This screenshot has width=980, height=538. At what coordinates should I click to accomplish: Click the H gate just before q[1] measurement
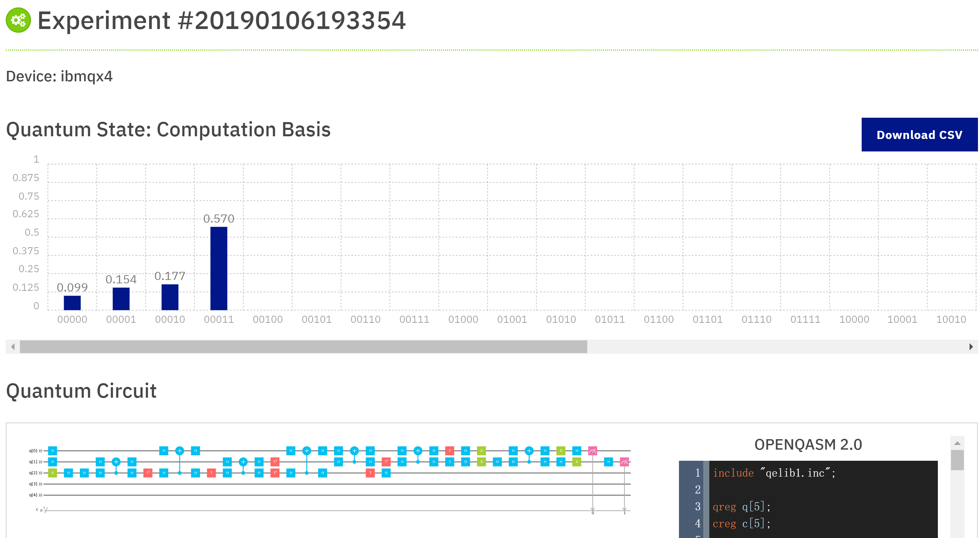click(x=608, y=462)
